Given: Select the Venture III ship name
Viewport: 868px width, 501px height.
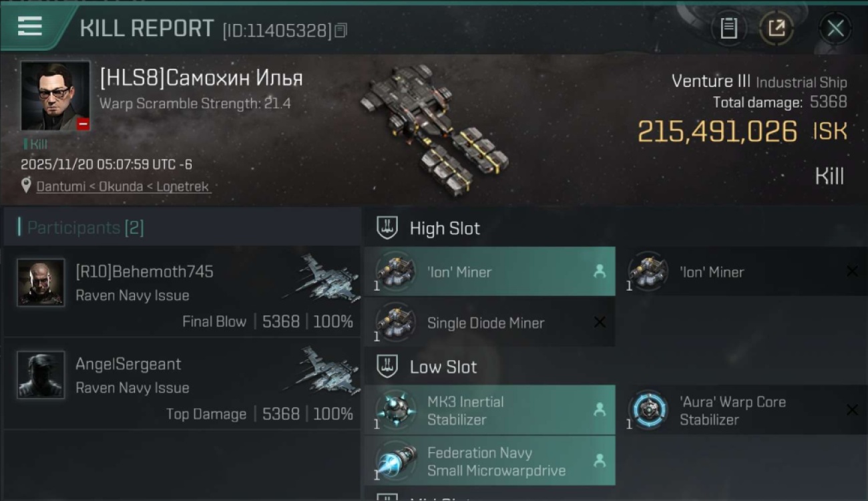Looking at the screenshot, I should 711,81.
